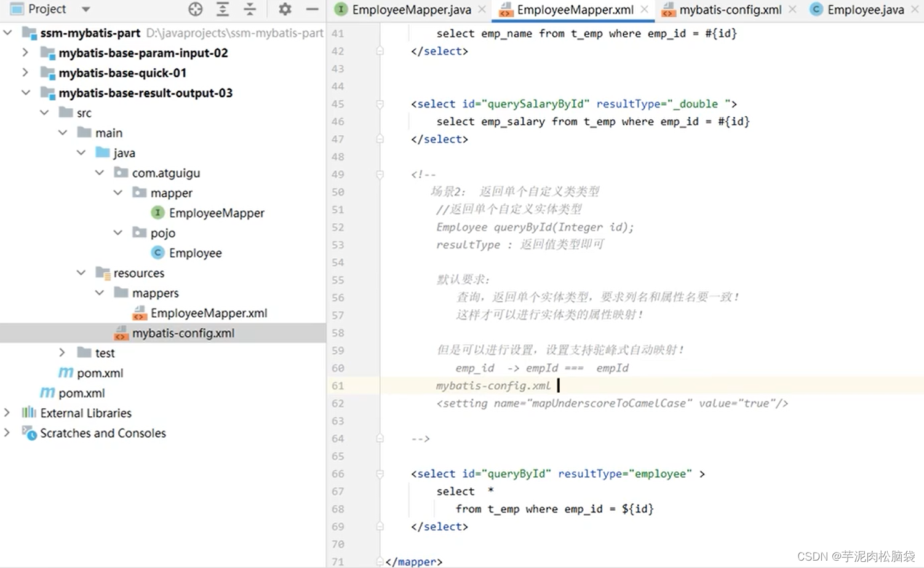The width and height of the screenshot is (924, 568).
Task: Close the EmployeeMapper.xml tab
Action: click(644, 9)
